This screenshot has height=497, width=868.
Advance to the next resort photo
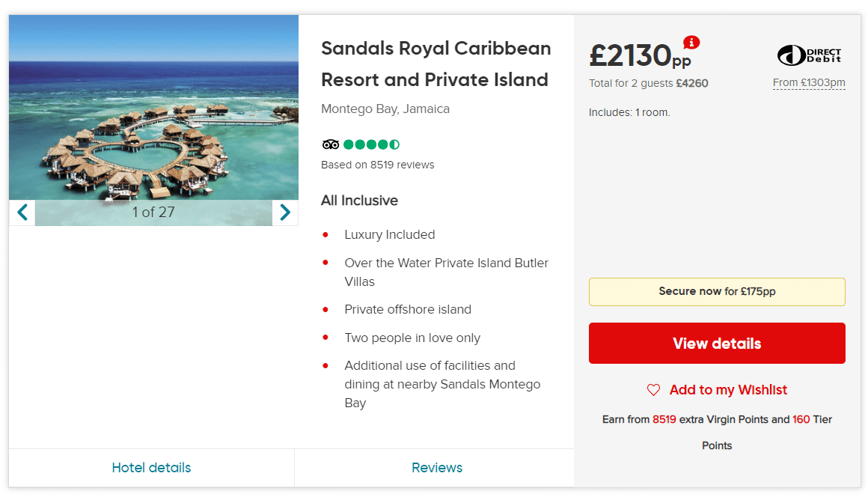(285, 213)
